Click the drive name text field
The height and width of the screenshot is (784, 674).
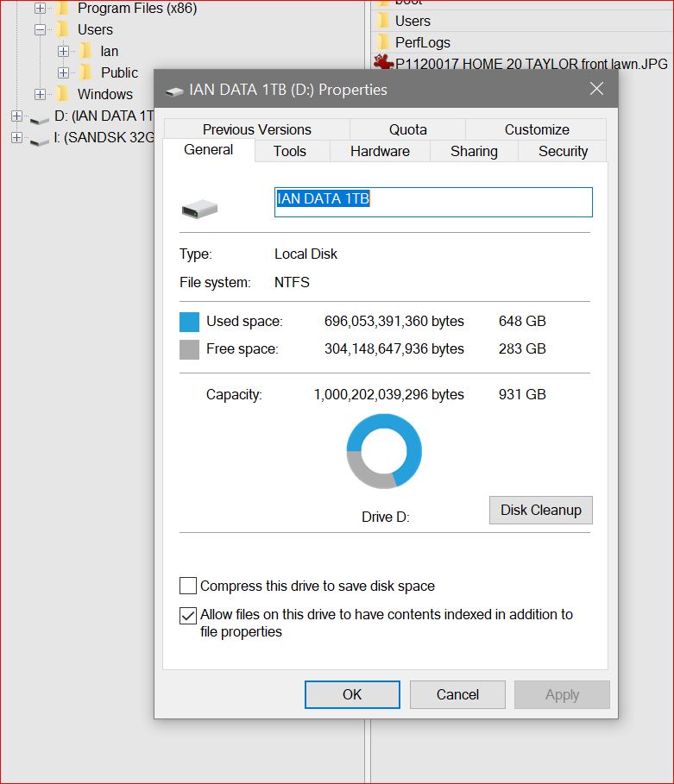[433, 202]
